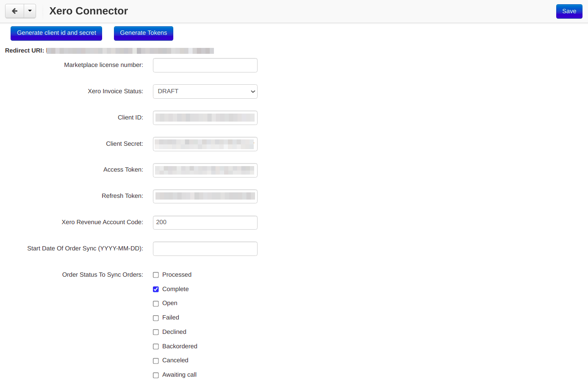Click into the Client Secret field
This screenshot has height=386, width=588.
(x=205, y=144)
